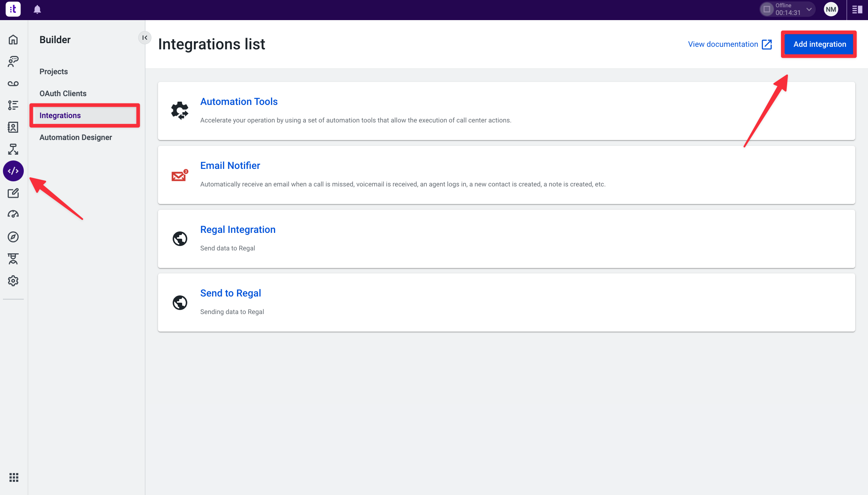The height and width of the screenshot is (495, 868).
Task: Click the 'Sending data to Regal' description
Action: [232, 312]
